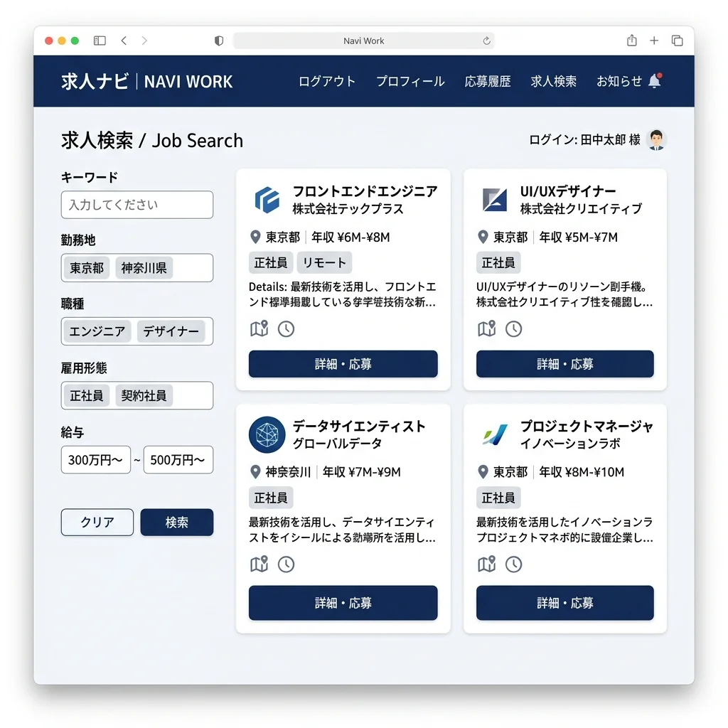This screenshot has width=728, height=728.
Task: Click 年収 ¥8M-¥10M salary text
Action: click(582, 472)
